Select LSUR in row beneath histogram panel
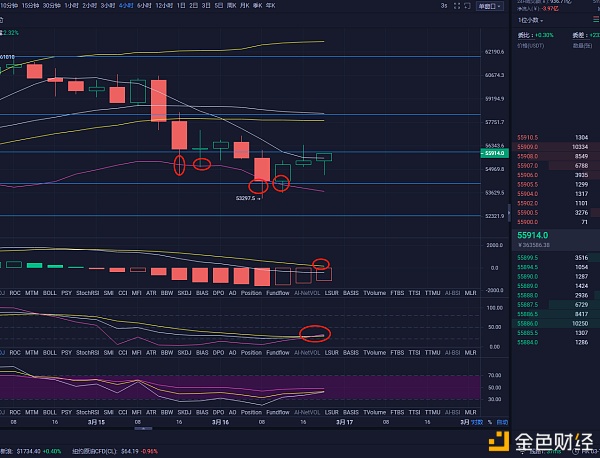Screen dimensions: 600x458 [x=331, y=293]
